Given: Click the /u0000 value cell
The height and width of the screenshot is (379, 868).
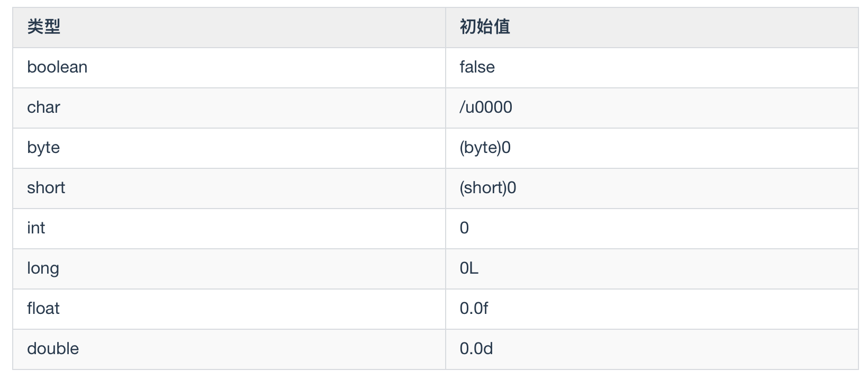Looking at the screenshot, I should pyautogui.click(x=485, y=107).
